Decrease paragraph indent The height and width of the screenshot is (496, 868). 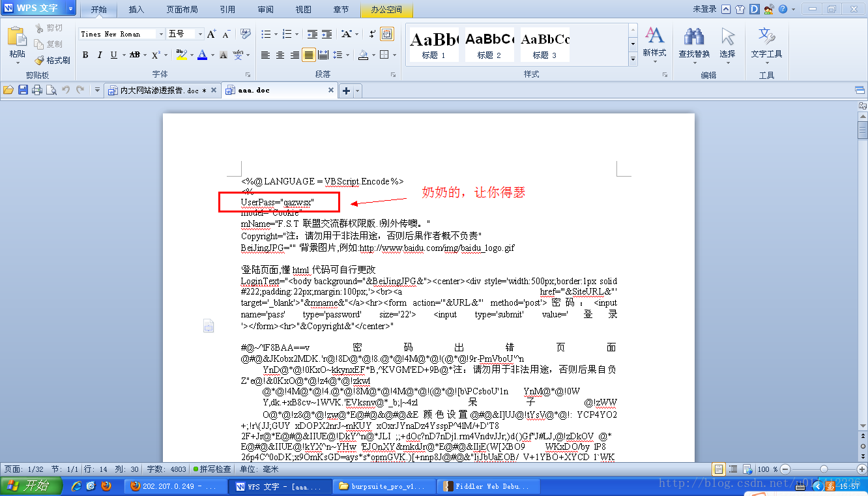[312, 34]
